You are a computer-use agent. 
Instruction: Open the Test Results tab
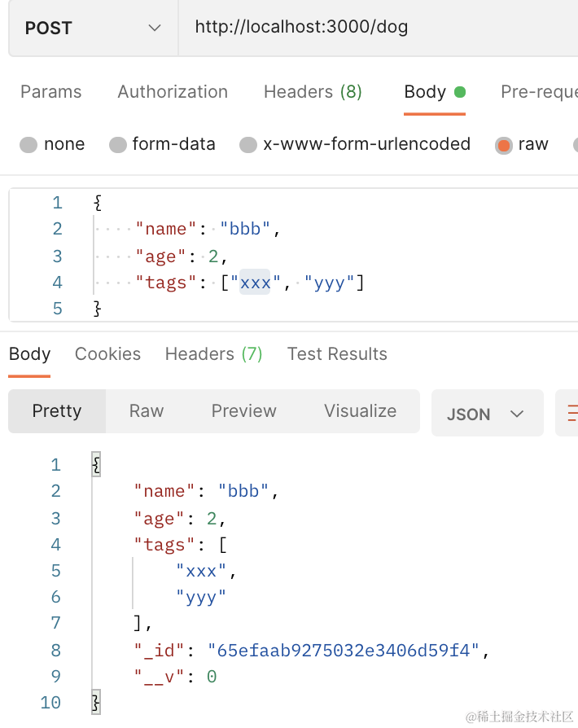point(337,354)
